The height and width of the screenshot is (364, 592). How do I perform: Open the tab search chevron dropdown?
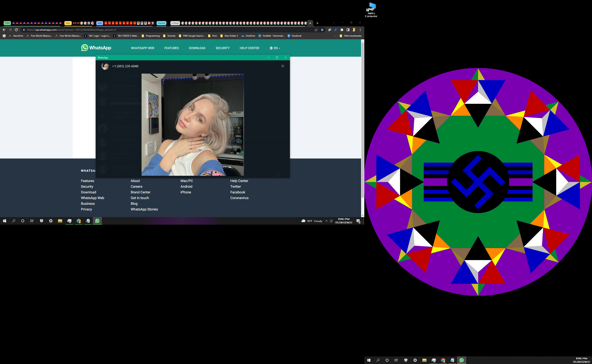click(x=334, y=23)
